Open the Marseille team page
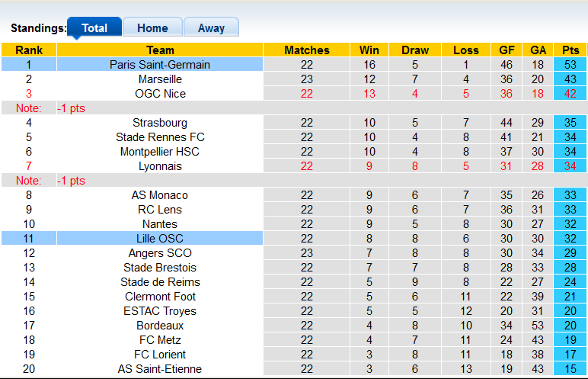Screen dimensions: 588x379 point(160,79)
